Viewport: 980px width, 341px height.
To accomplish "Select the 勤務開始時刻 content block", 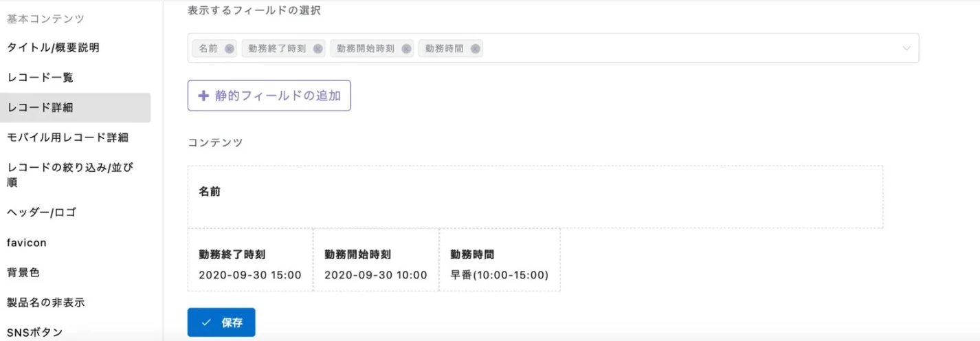I will coord(376,260).
